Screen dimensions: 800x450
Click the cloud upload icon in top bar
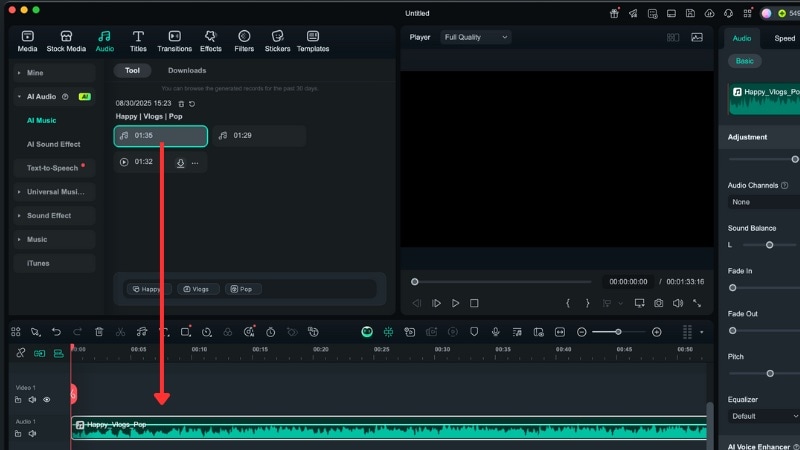coord(709,13)
